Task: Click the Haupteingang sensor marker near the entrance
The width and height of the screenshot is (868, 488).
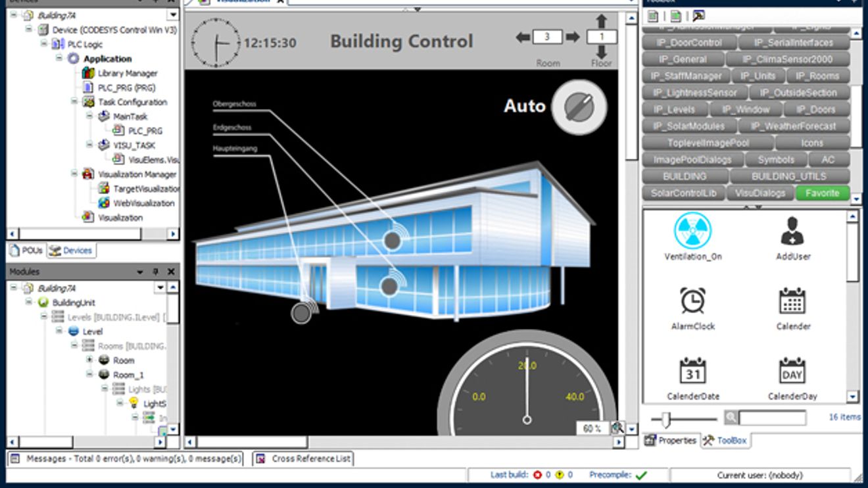Action: coord(301,313)
